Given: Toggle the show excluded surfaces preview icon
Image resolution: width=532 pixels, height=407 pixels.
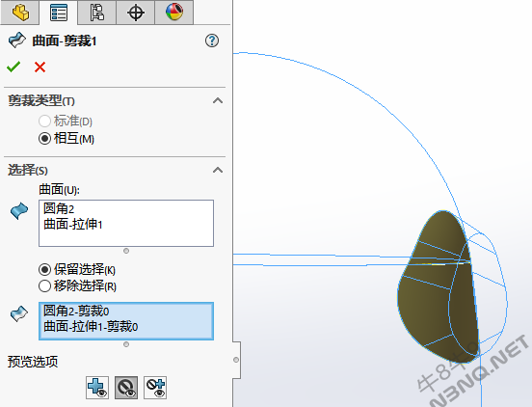Looking at the screenshot, I should point(126,388).
